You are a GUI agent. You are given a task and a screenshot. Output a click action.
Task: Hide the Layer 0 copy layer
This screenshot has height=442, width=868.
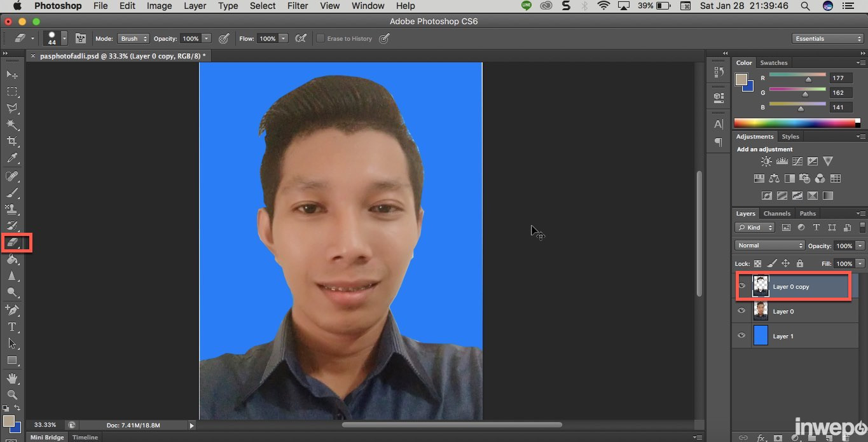(741, 286)
